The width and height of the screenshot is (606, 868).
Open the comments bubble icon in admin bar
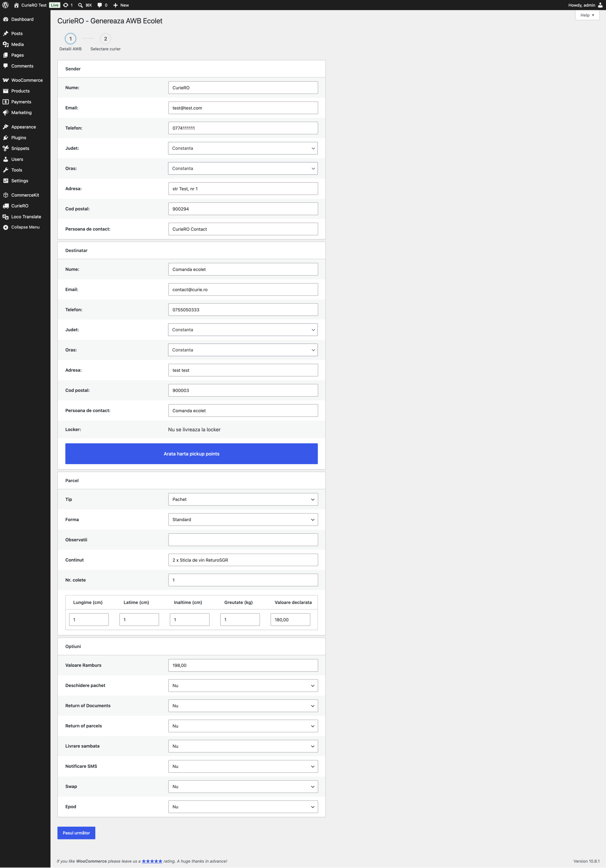[x=100, y=5]
